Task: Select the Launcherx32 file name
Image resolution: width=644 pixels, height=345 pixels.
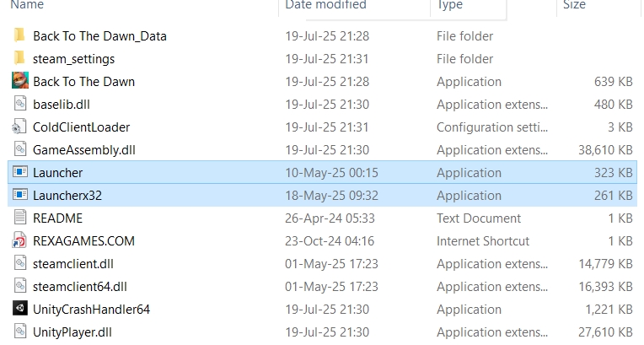Action: point(67,196)
